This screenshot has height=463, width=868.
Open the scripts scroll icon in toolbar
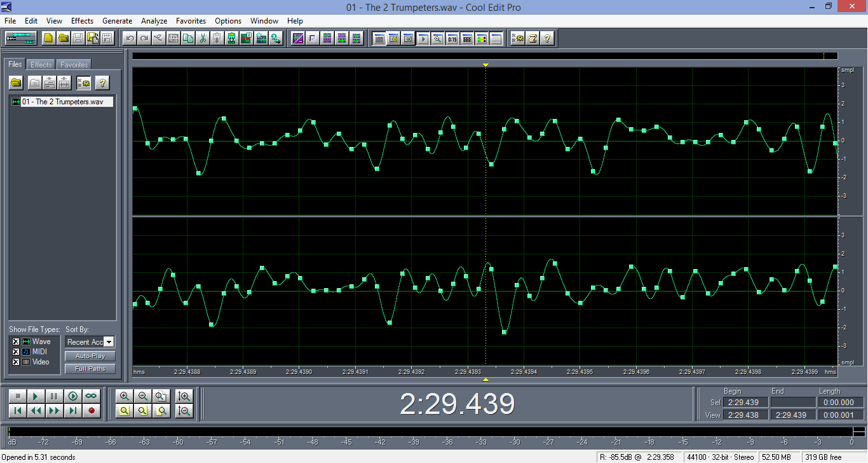click(x=532, y=38)
